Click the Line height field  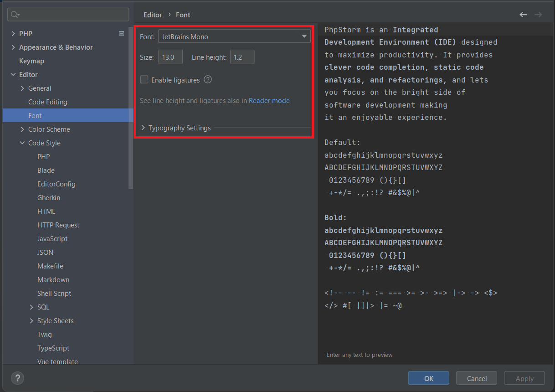coord(242,57)
